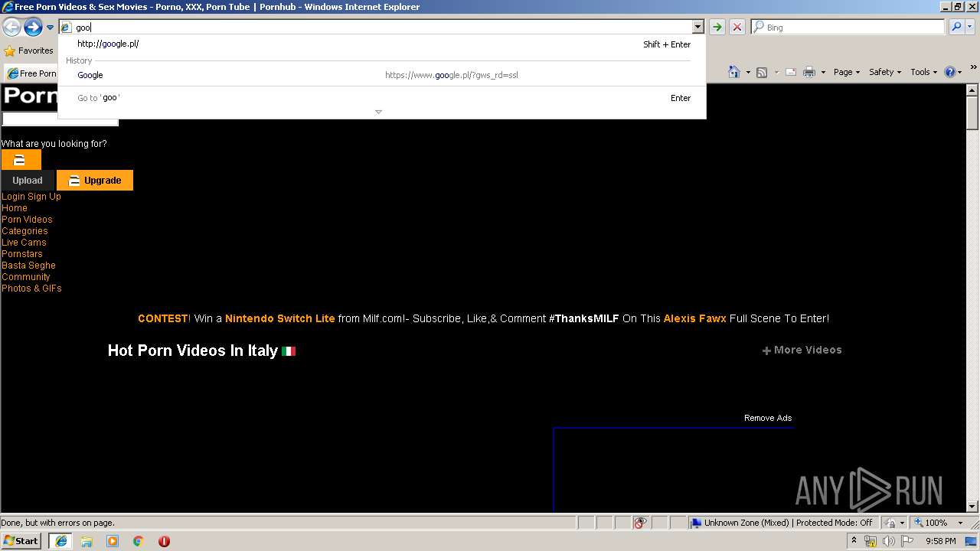The width and height of the screenshot is (980, 551).
Task: Expand more suggestions with the small chevron
Action: click(378, 112)
